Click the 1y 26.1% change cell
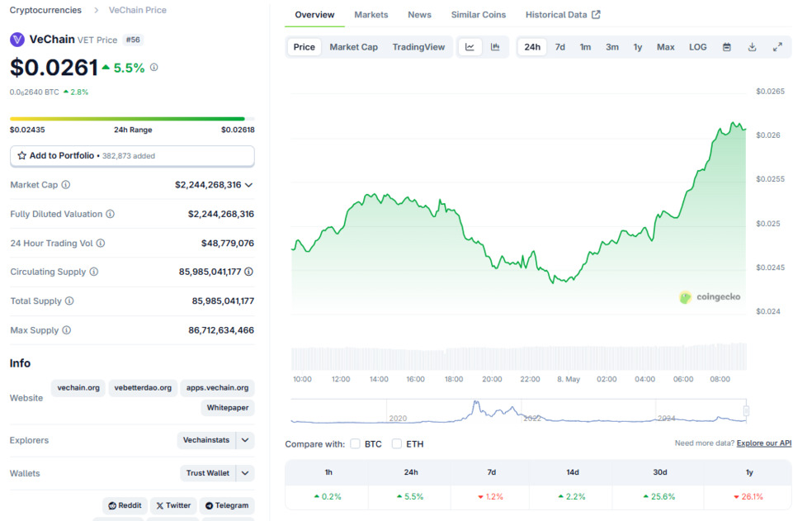812x521 pixels. pyautogui.click(x=748, y=496)
